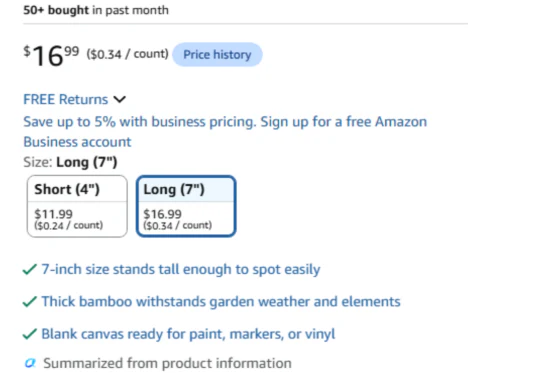Click the Summarized from product information text
The image size is (554, 373).
[x=167, y=363]
